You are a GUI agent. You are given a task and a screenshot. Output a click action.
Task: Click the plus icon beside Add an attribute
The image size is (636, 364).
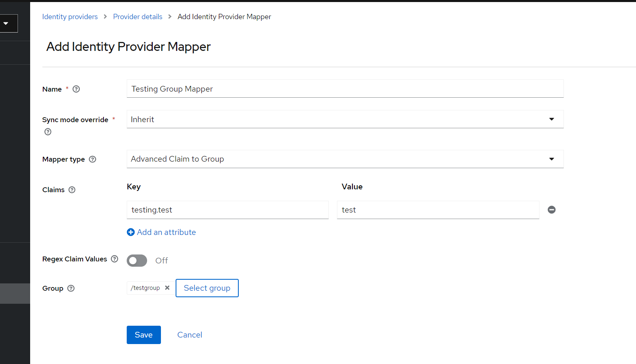tap(130, 232)
